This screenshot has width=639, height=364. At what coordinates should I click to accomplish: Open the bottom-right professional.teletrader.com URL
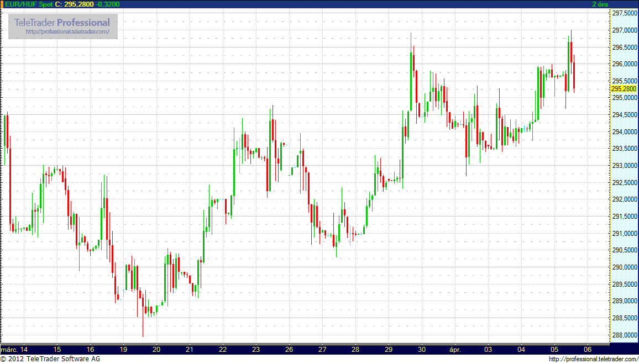pyautogui.click(x=594, y=360)
